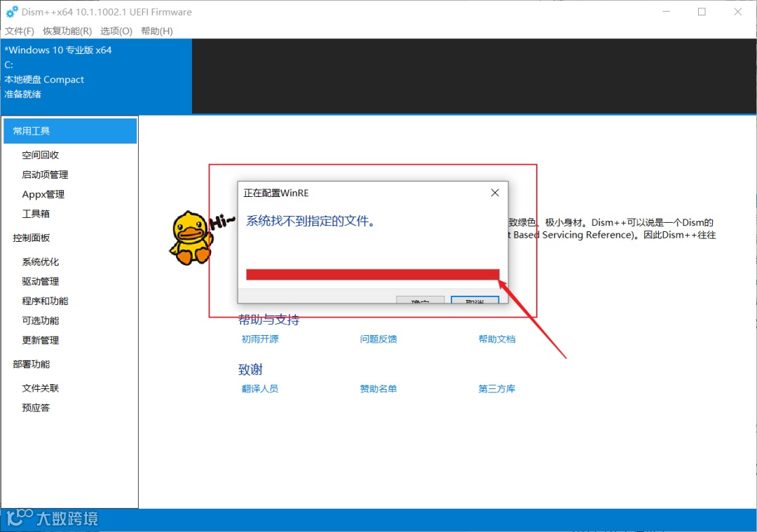Close the Dism++ main window
The height and width of the screenshot is (532, 757).
pos(737,12)
